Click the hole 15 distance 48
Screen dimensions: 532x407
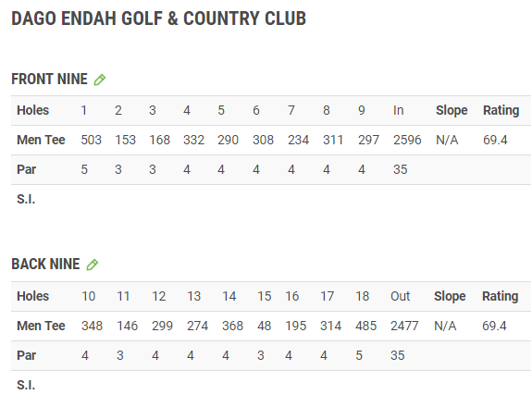[x=264, y=326]
